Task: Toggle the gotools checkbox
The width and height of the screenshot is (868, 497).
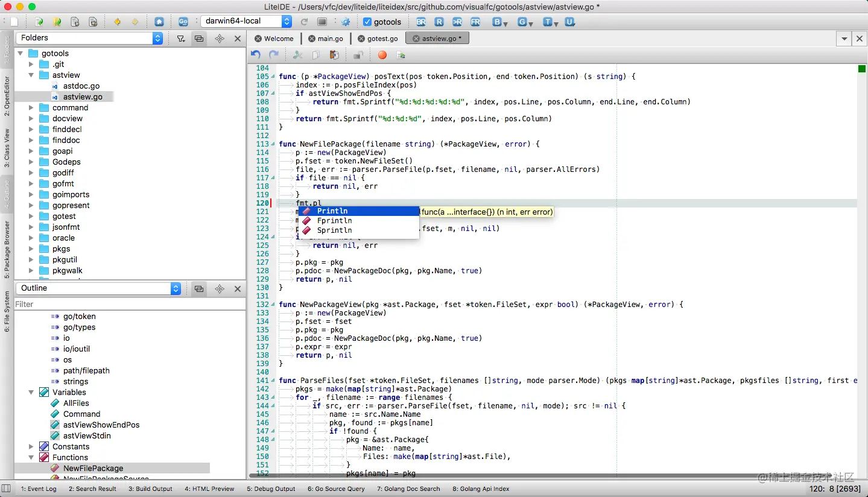Action: (367, 22)
